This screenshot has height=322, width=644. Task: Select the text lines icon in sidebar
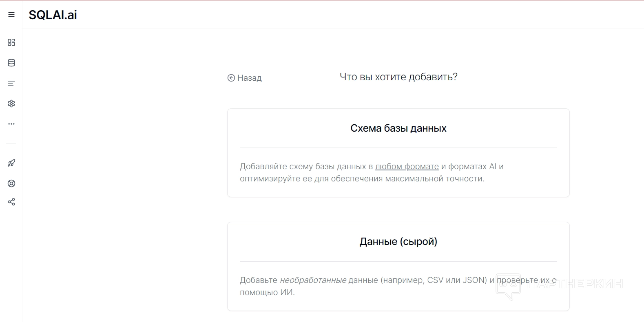(11, 83)
